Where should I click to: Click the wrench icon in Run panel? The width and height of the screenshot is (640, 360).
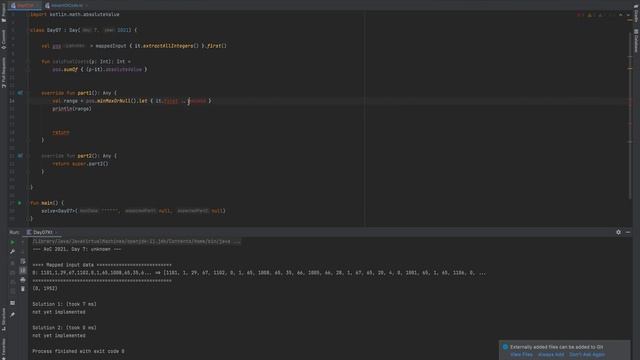click(x=12, y=251)
